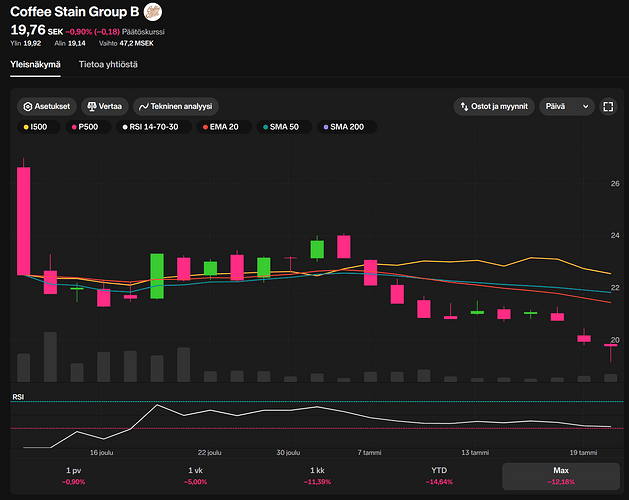This screenshot has width=629, height=500.
Task: Expand the Päivä interval dropdown
Action: click(566, 106)
